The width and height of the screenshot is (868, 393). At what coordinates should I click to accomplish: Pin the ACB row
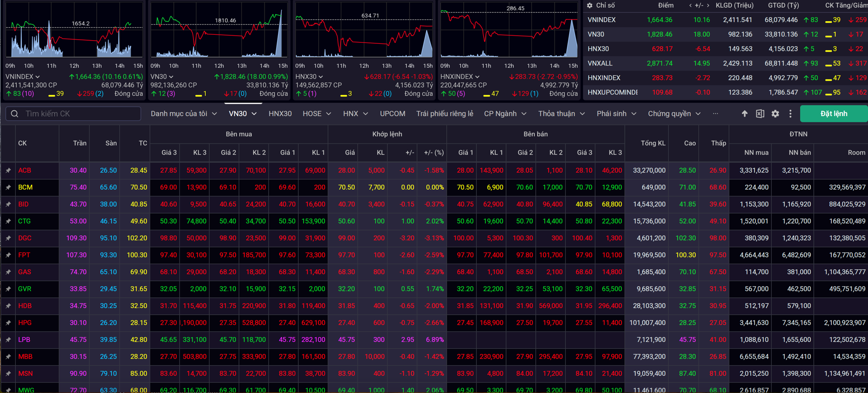8,171
